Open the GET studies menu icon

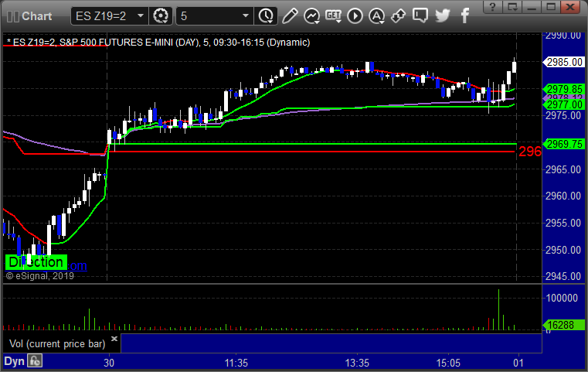(x=333, y=16)
